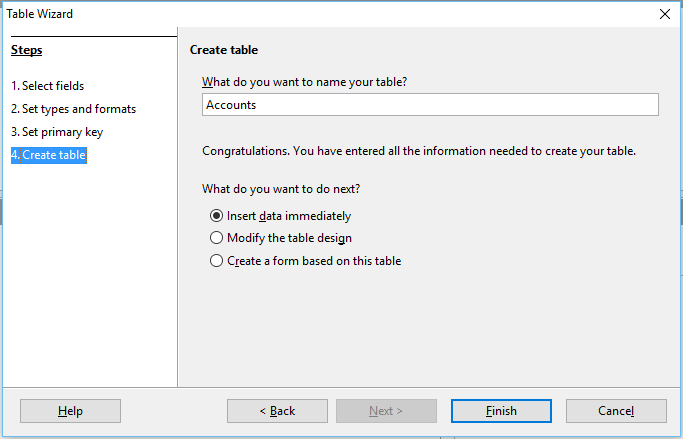Click the Table Wizard title bar

click(300, 14)
